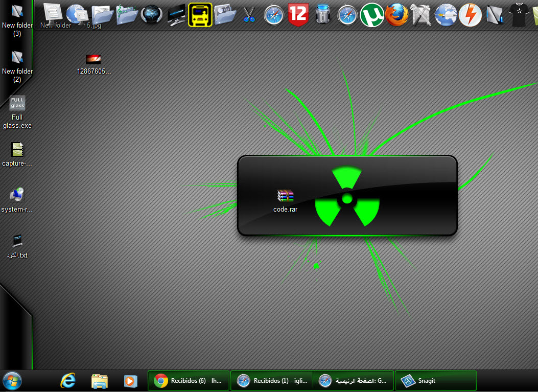Click the black t-shirt icon in the dock
538x392 pixels.
(x=519, y=15)
